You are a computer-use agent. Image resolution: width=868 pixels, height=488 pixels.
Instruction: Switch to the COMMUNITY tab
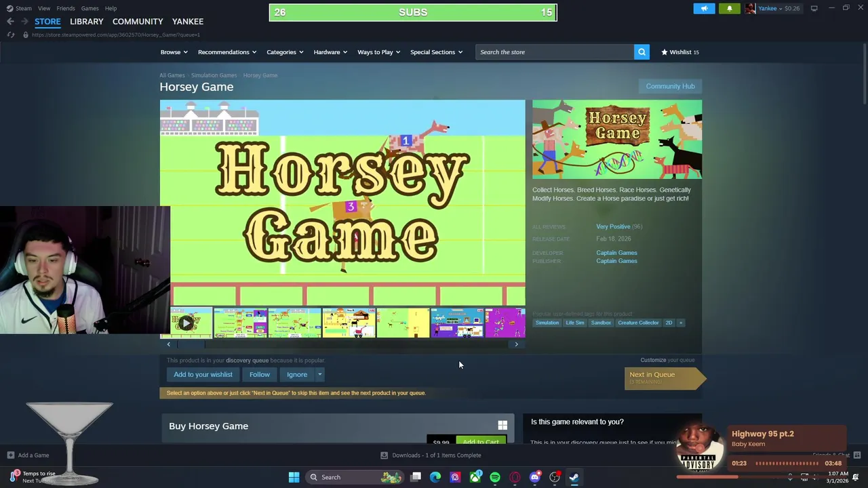click(138, 22)
